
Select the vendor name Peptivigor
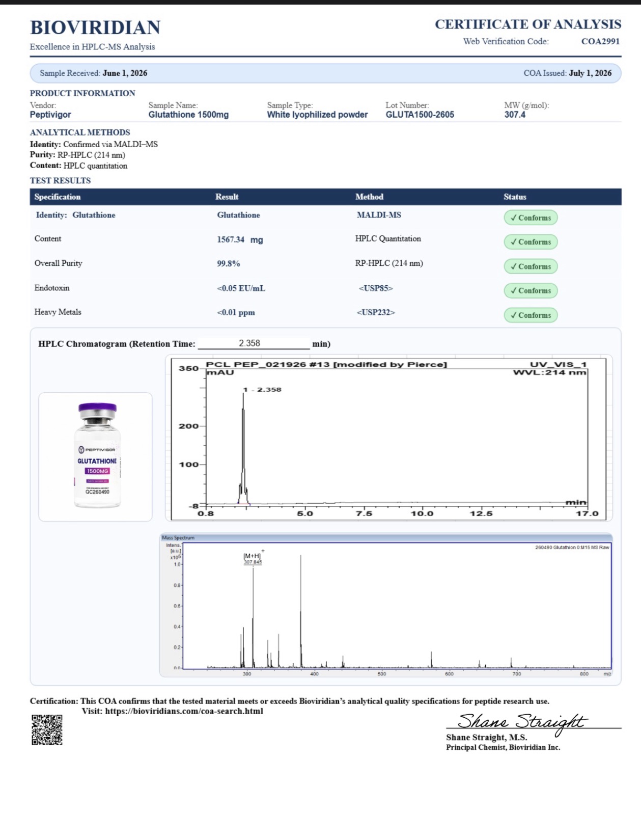point(50,115)
